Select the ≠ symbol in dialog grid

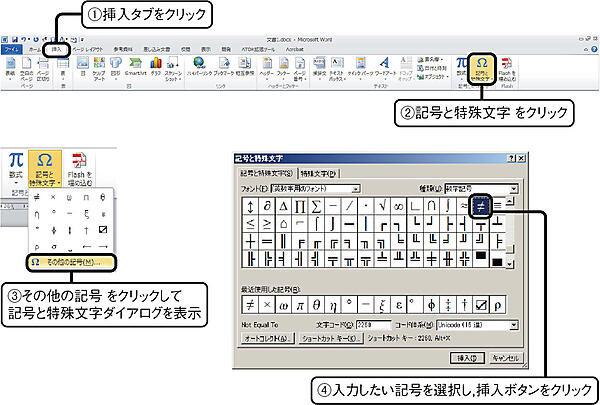click(x=483, y=206)
